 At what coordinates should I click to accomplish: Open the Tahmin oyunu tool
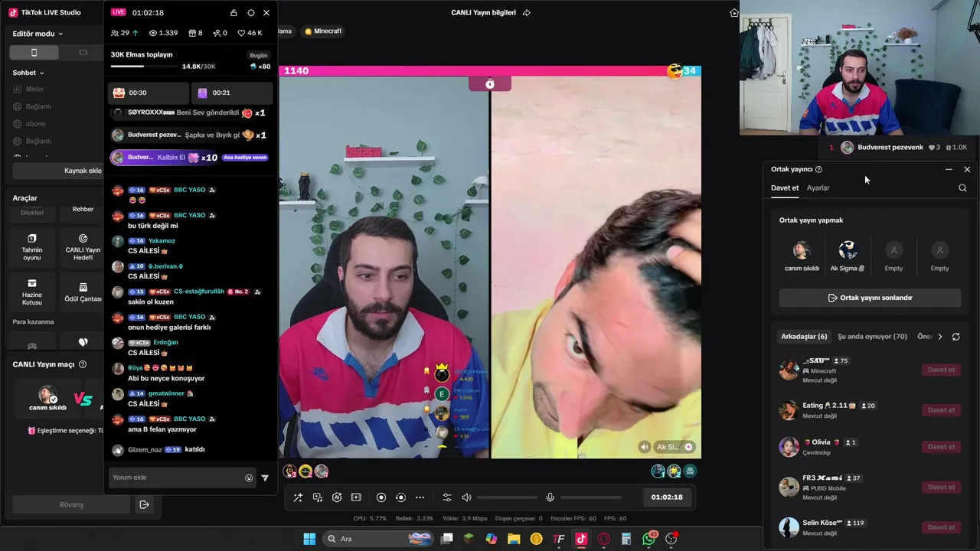point(32,247)
